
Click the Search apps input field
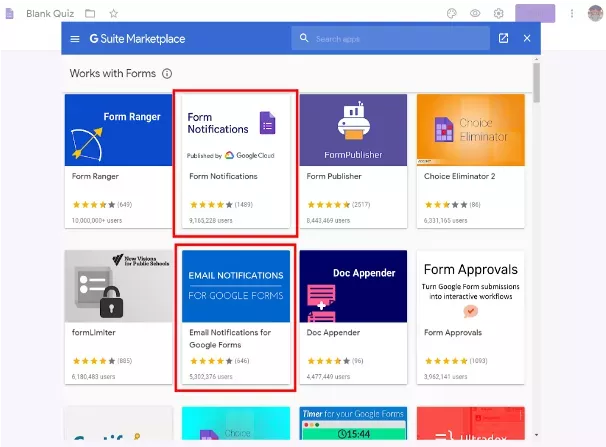(400, 39)
